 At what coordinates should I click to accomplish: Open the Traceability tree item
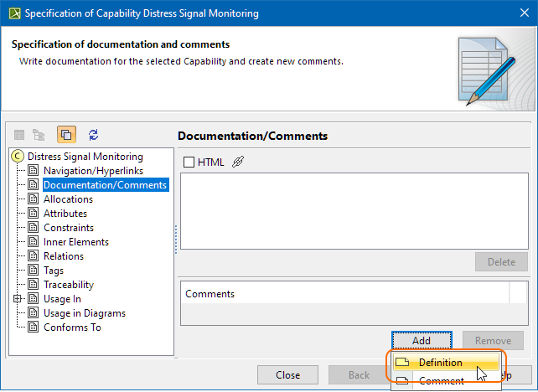[70, 285]
